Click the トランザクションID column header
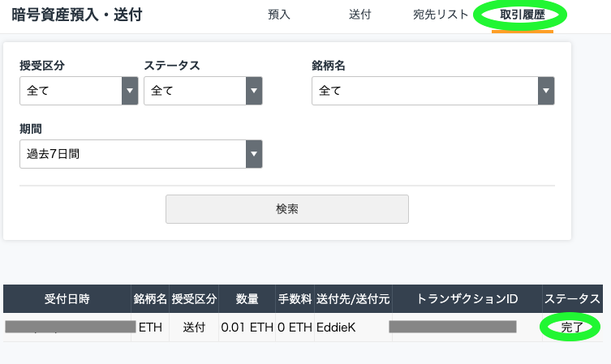Image resolution: width=611 pixels, height=364 pixels. (x=467, y=298)
